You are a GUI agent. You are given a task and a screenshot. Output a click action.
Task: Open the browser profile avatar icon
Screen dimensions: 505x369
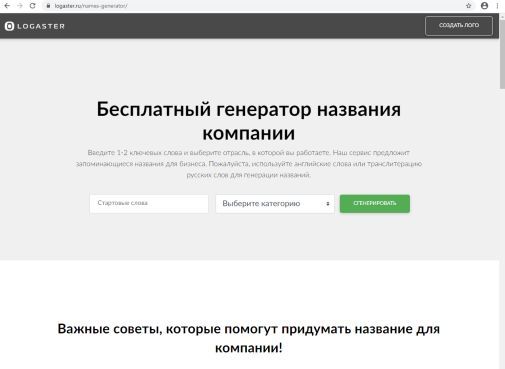coord(484,6)
